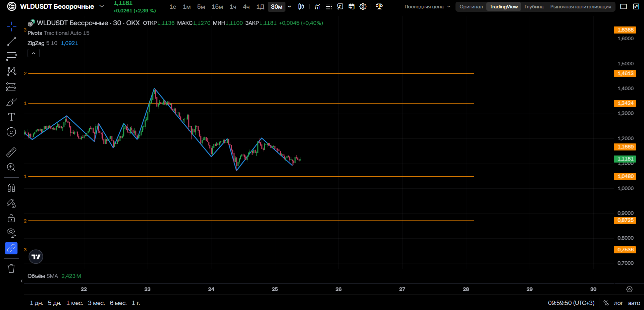Viewport: 644px width, 310px height.
Task: Toggle logarithmic scale 'лог'
Action: pyautogui.click(x=619, y=303)
